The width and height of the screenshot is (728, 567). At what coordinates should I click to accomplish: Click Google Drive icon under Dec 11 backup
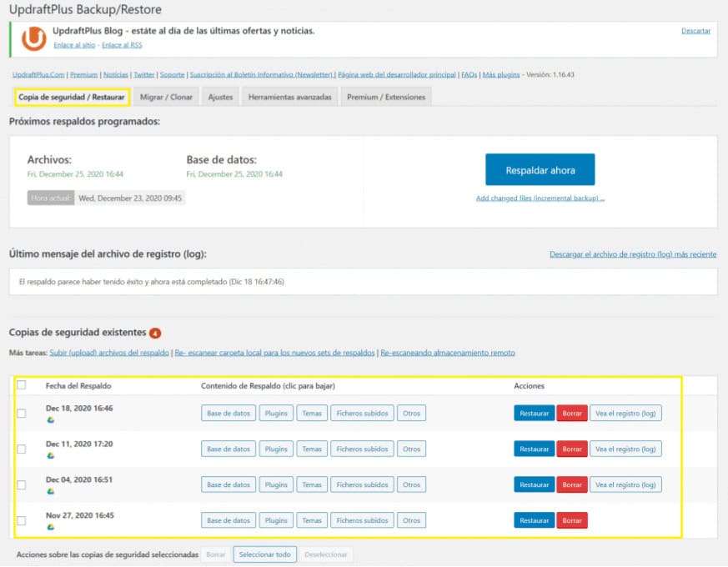click(x=51, y=455)
